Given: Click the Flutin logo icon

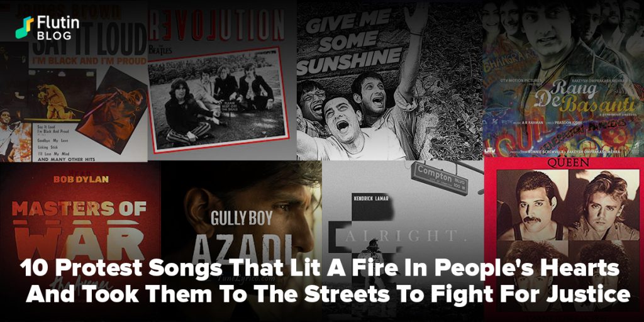Looking at the screenshot, I should [x=25, y=28].
